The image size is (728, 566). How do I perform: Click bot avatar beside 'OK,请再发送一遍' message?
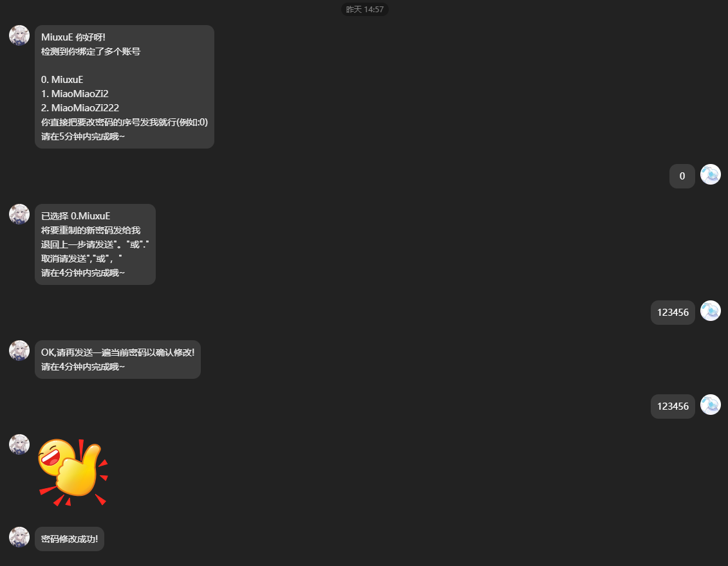coord(19,351)
